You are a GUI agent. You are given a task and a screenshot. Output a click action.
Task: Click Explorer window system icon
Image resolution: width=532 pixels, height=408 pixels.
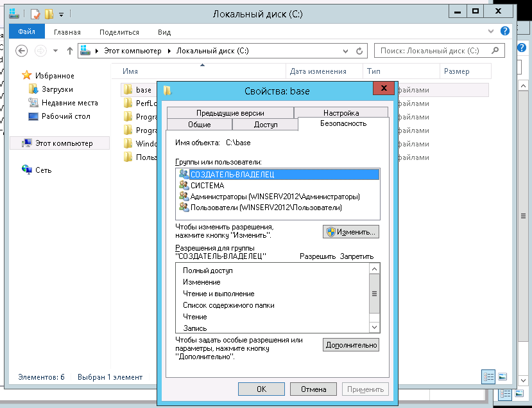(x=14, y=13)
